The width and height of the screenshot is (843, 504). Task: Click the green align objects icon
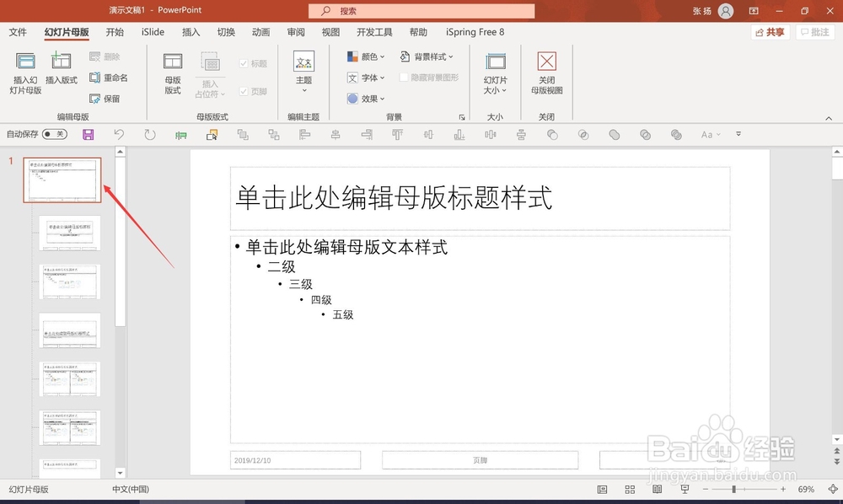click(181, 135)
